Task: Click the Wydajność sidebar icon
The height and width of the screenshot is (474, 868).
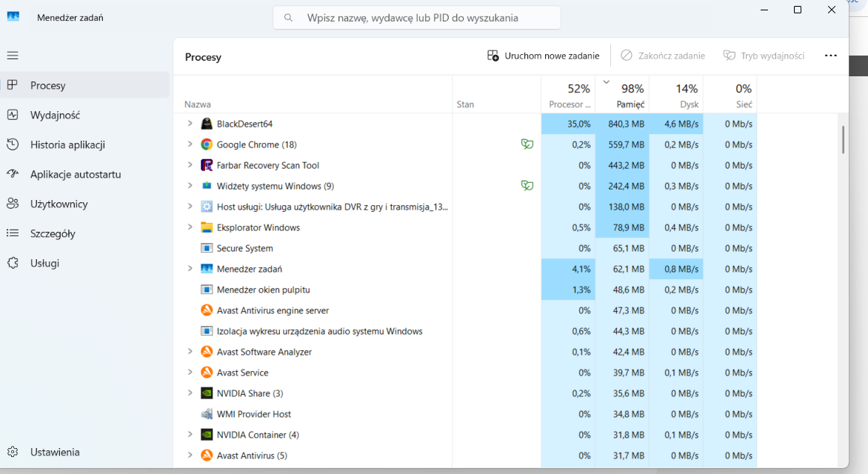Action: 13,115
